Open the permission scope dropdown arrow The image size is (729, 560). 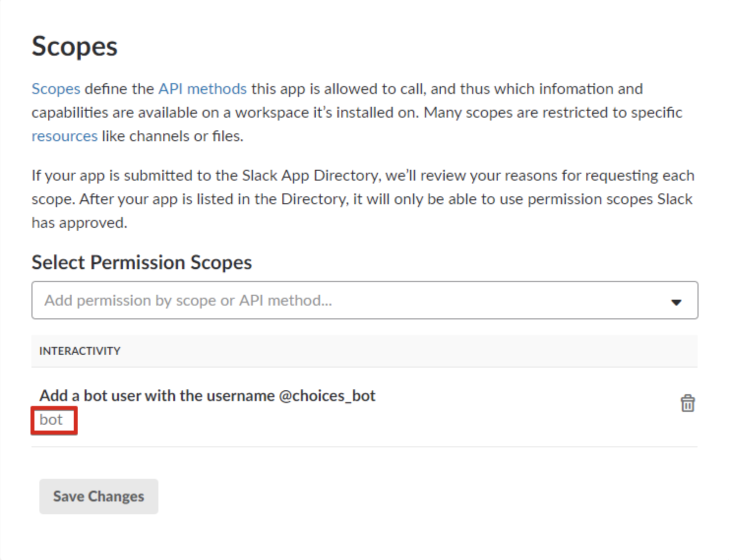point(677,300)
